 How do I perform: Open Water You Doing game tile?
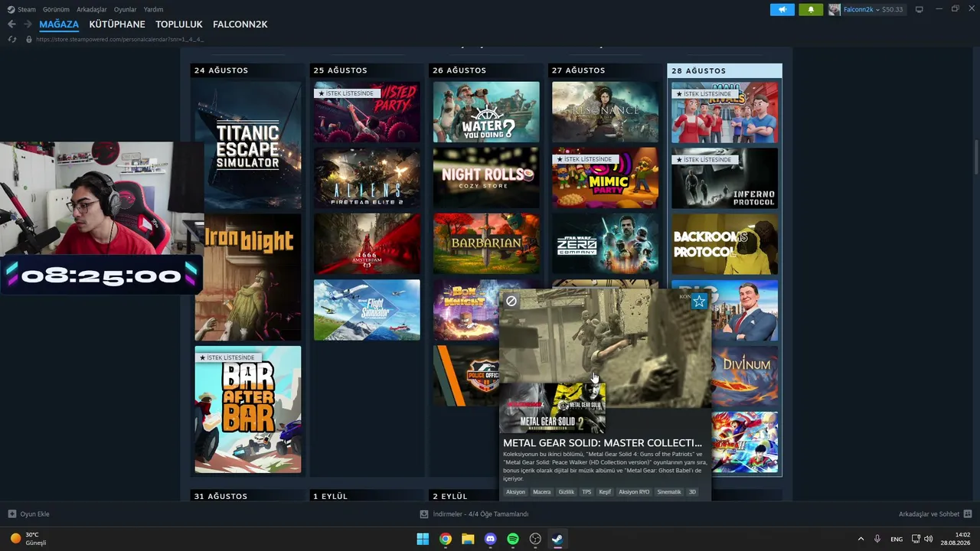point(486,112)
